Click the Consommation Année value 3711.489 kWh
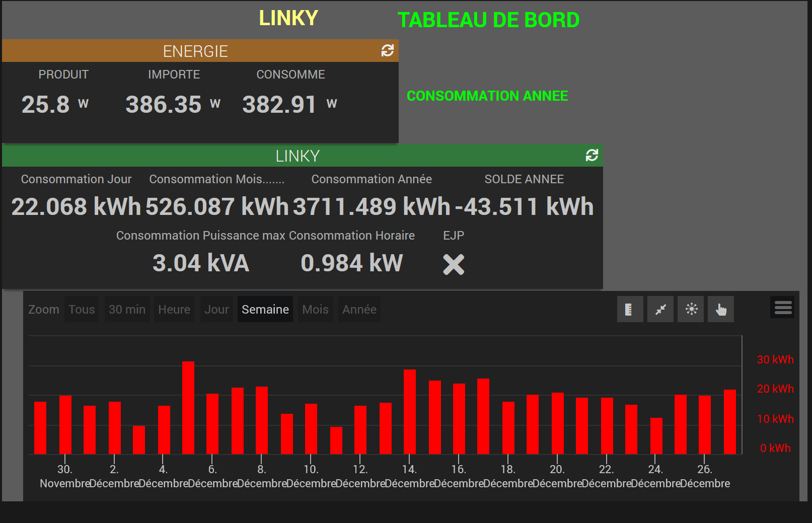The image size is (812, 523). click(x=371, y=207)
